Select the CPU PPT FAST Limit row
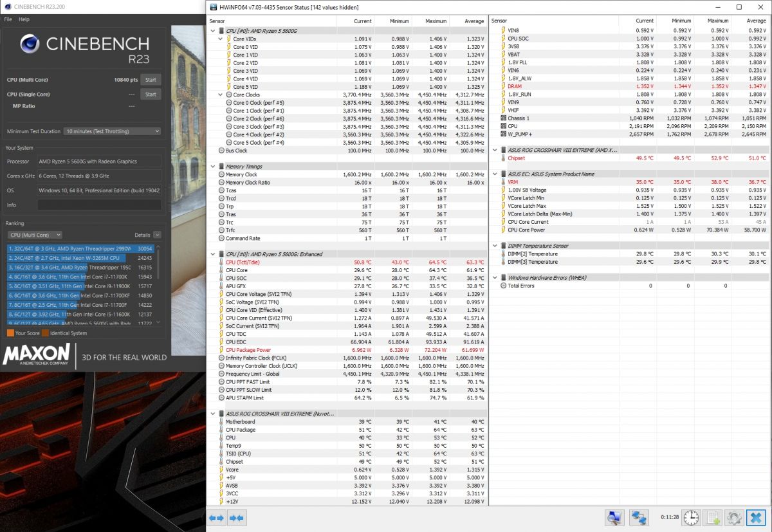The height and width of the screenshot is (532, 772). (347, 382)
